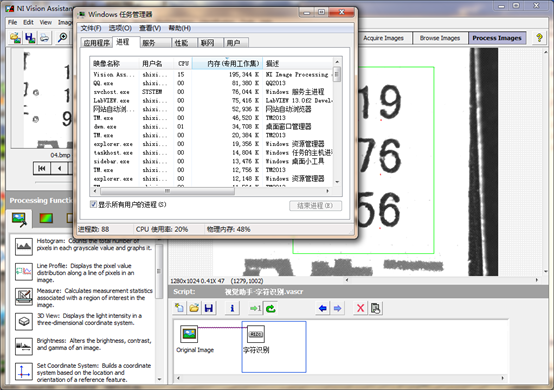Open the Line Profile function
The height and width of the screenshot is (390, 554).
pyautogui.click(x=24, y=272)
